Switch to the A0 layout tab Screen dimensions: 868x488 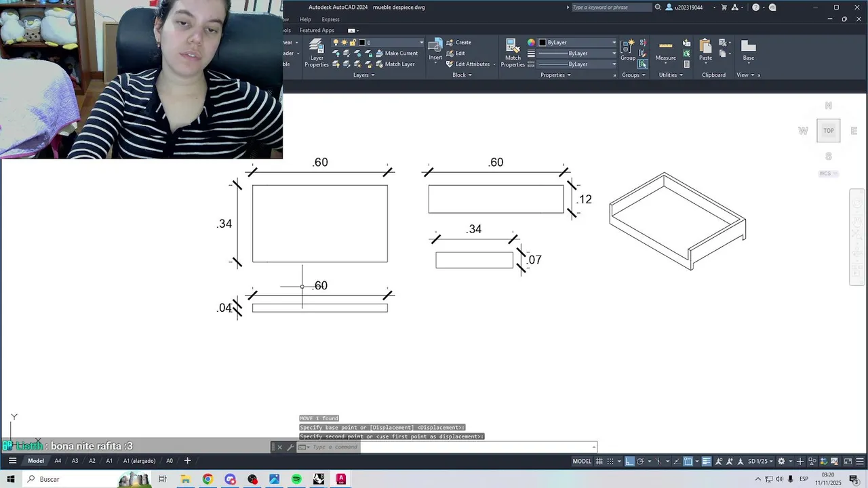(170, 461)
